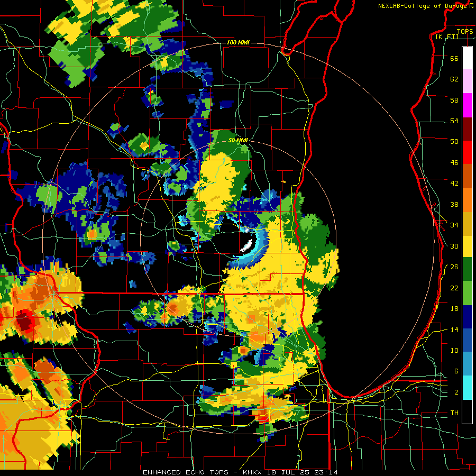Click the "ENHANCED ECHO TOPS" product title

(x=186, y=472)
